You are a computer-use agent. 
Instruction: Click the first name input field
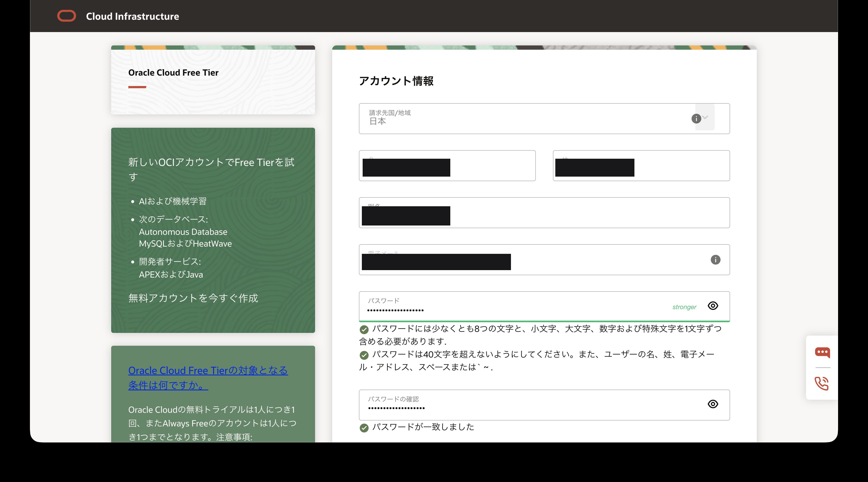click(447, 166)
